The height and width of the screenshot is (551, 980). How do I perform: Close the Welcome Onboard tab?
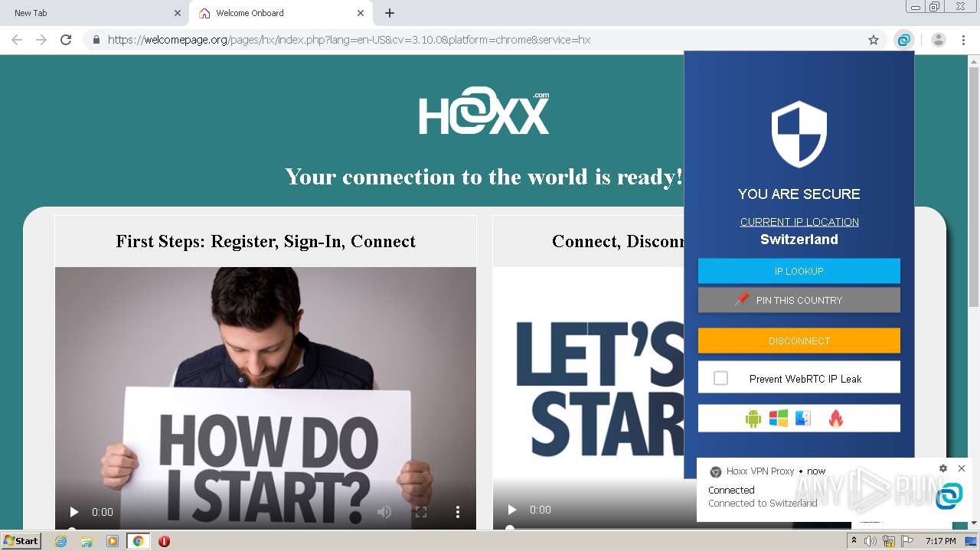point(361,13)
